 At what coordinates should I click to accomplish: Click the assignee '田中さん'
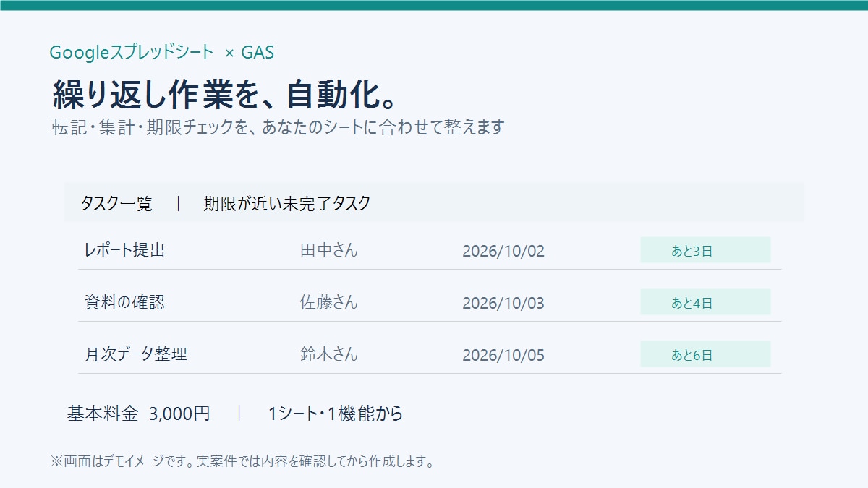329,251
